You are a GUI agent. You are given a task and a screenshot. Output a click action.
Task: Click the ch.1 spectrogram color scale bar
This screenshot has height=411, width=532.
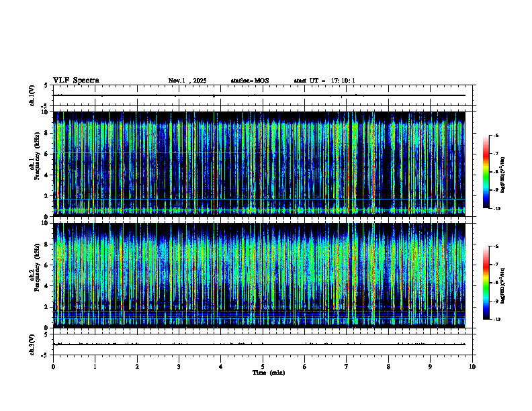click(486, 172)
